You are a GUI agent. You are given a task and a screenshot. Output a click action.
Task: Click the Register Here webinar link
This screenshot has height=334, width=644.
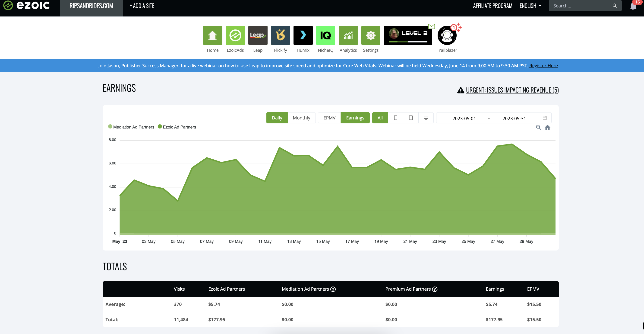pos(543,66)
